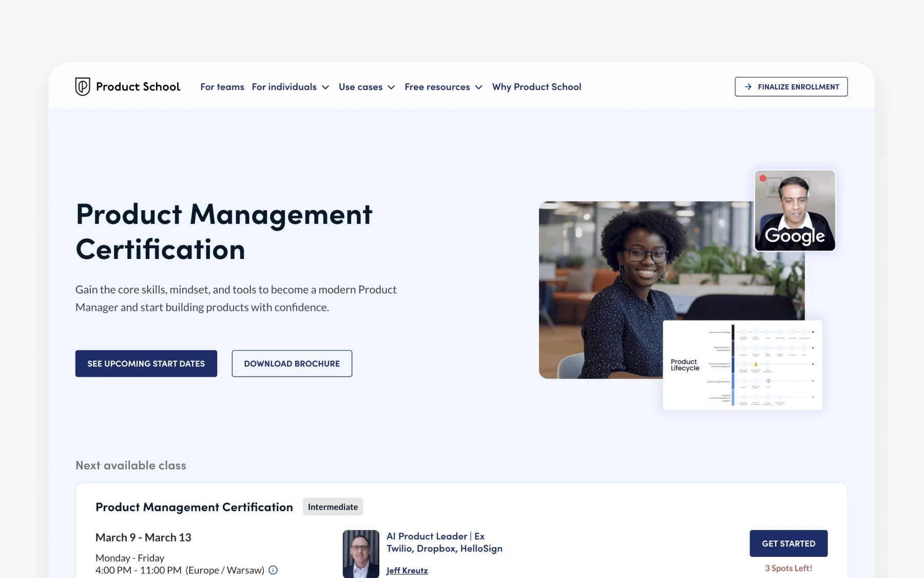Select the 4:00 PM - 11:00 PM time text
The width and height of the screenshot is (924, 578).
tap(139, 570)
